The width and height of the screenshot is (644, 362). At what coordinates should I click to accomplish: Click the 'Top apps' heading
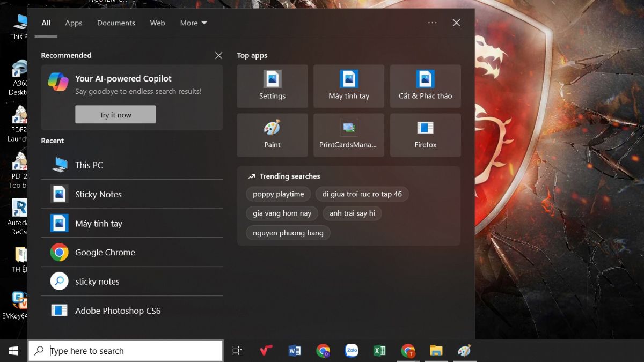click(252, 55)
